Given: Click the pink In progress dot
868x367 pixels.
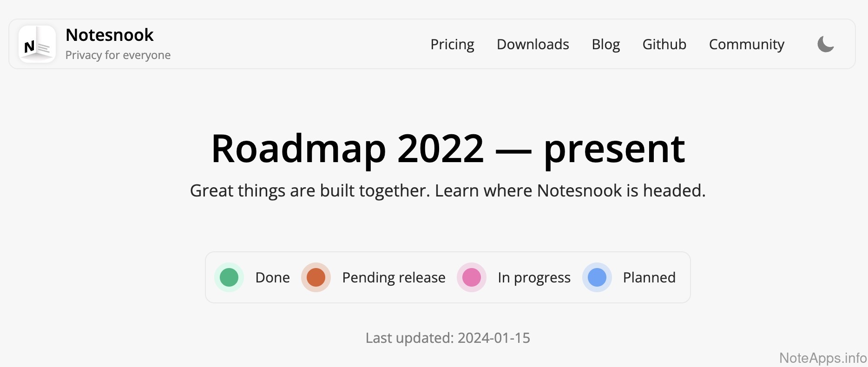Looking at the screenshot, I should click(x=472, y=277).
